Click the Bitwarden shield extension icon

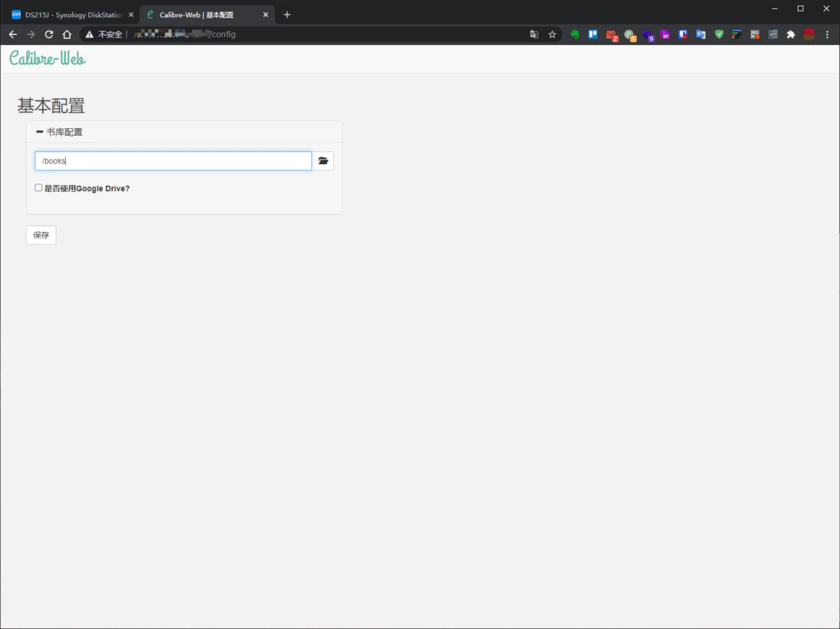(x=683, y=34)
